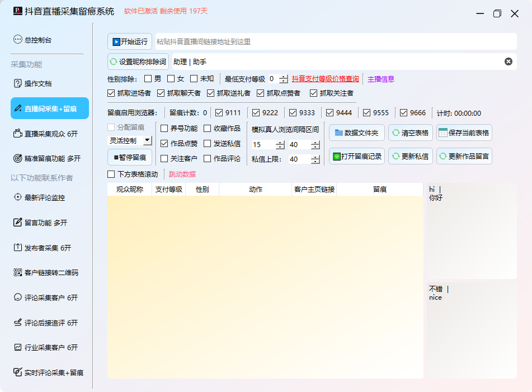The width and height of the screenshot is (532, 392).
Task: Enable 下方表格滚动 checkbox
Action: point(111,174)
